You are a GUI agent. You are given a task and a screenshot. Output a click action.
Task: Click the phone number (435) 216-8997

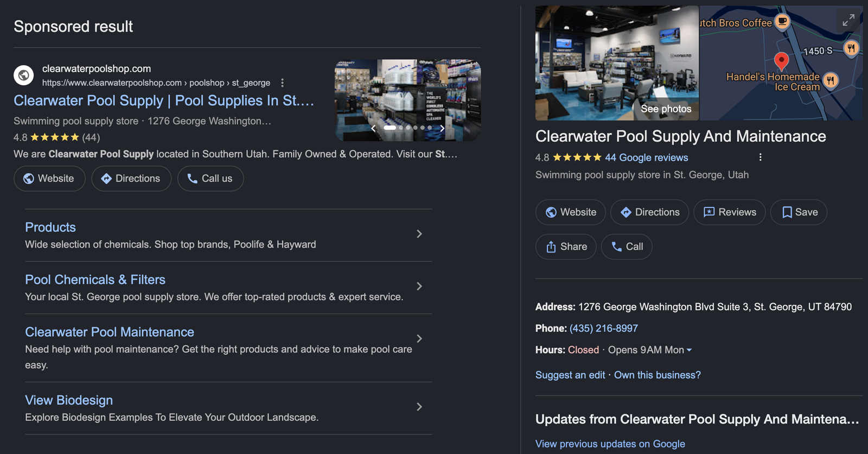click(604, 328)
